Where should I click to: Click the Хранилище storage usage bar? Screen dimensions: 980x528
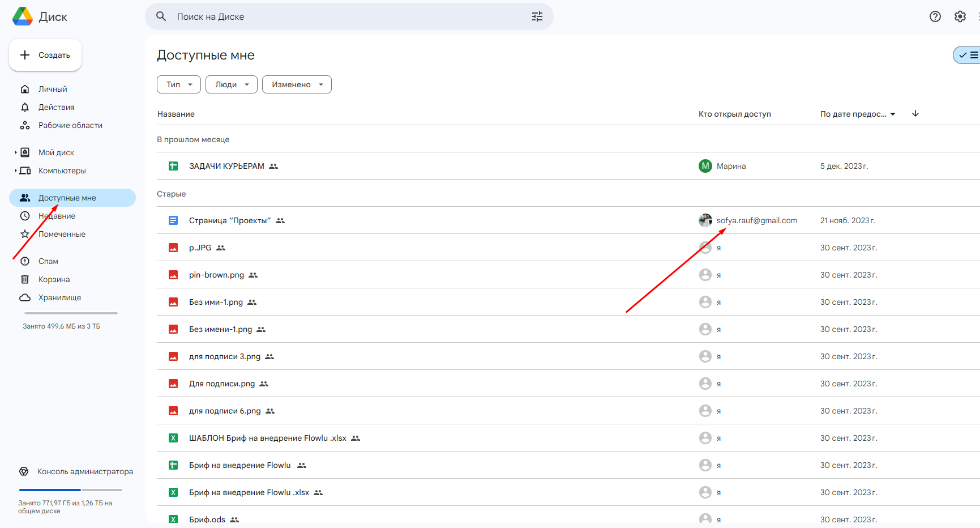click(x=71, y=313)
